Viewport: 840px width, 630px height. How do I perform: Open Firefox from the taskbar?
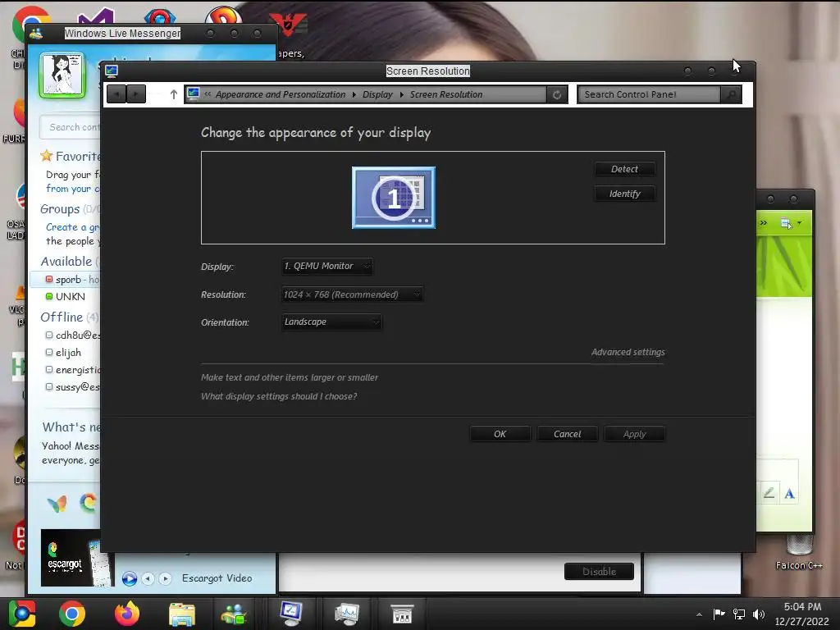(127, 614)
